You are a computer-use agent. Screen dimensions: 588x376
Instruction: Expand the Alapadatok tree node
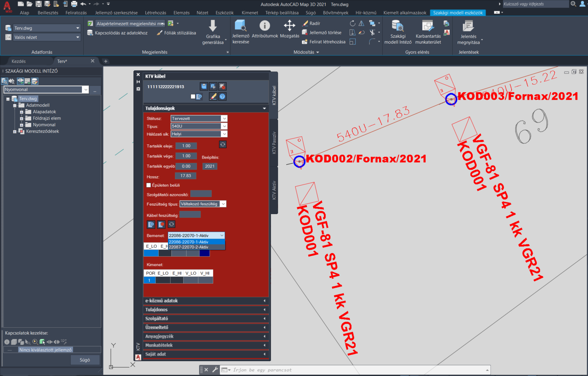coord(22,112)
